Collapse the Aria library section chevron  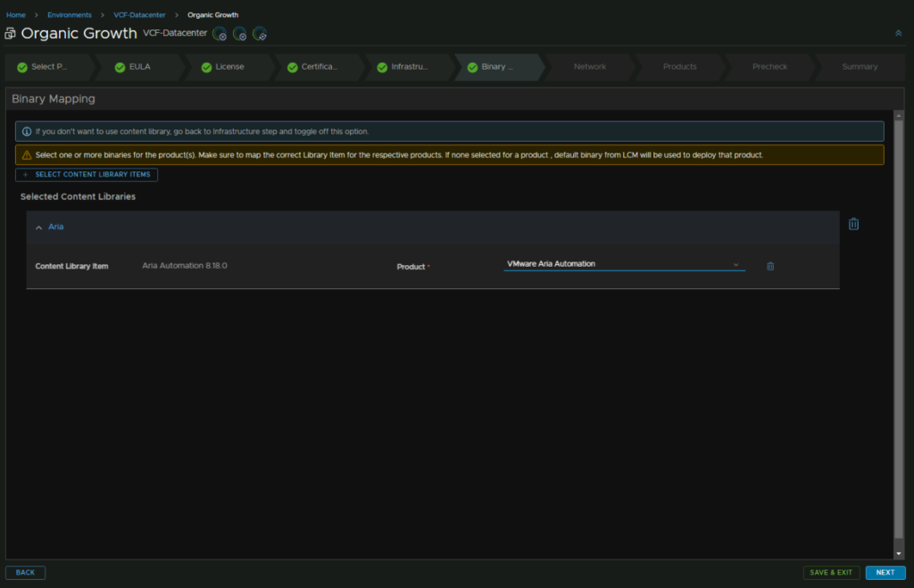tap(38, 228)
